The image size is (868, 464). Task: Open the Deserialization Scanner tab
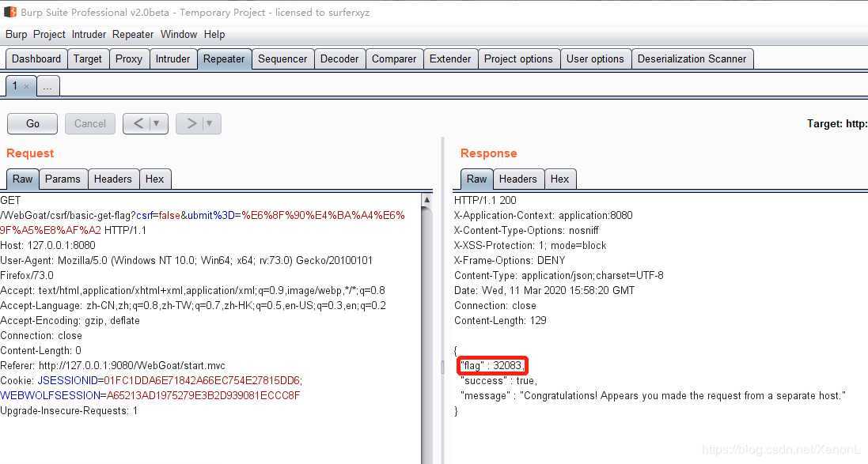(x=692, y=58)
